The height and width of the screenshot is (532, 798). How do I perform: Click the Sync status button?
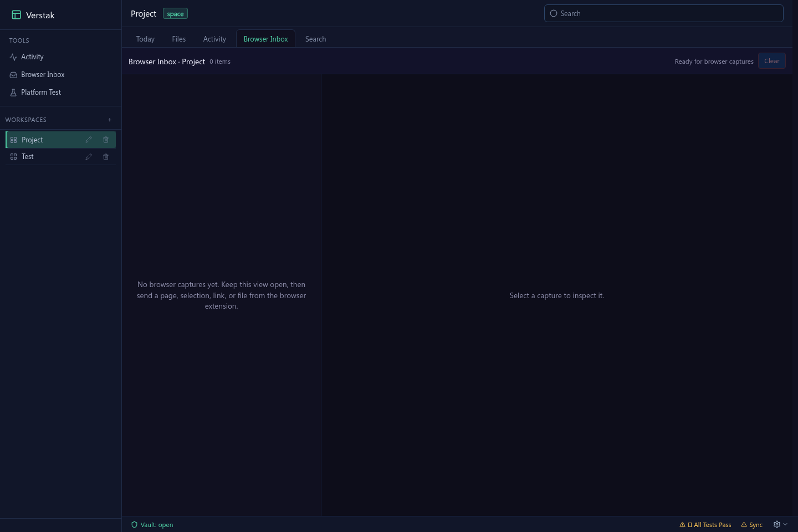[x=751, y=525]
